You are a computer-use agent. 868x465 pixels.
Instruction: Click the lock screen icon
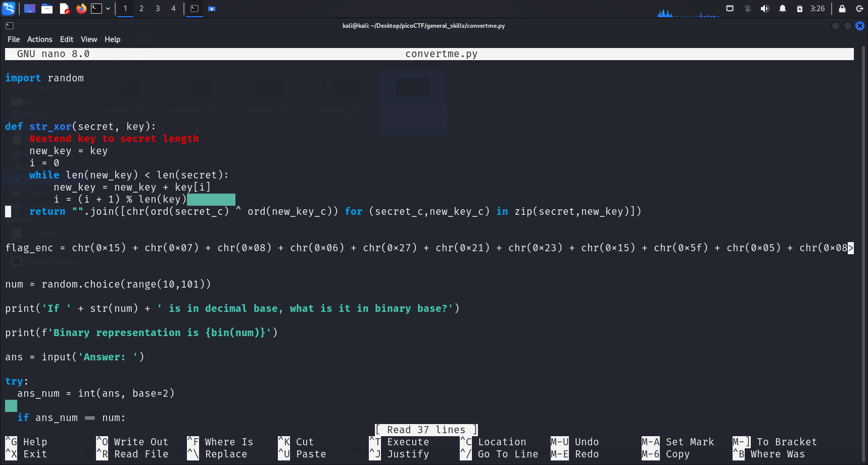pyautogui.click(x=842, y=9)
